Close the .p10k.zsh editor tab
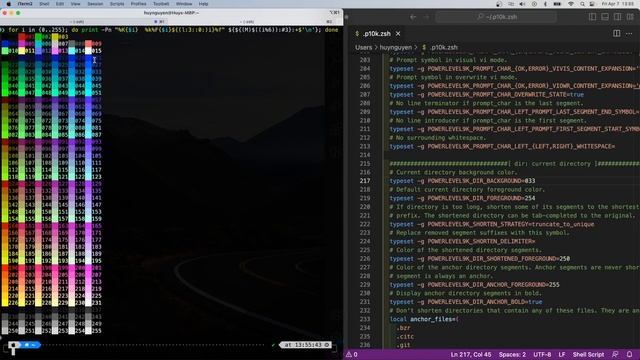640x360 pixels. (398, 34)
